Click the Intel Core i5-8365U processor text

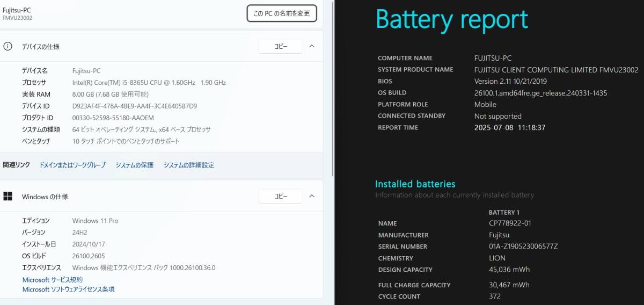pyautogui.click(x=149, y=83)
